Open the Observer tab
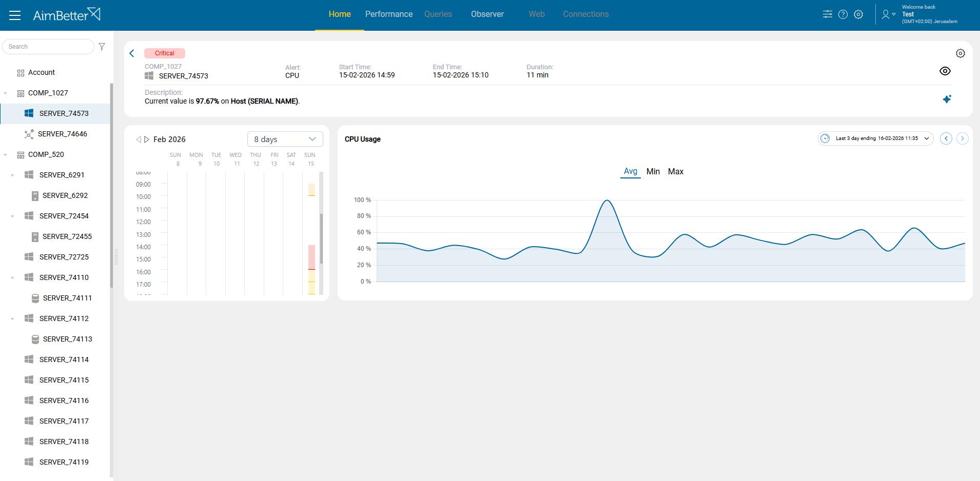The height and width of the screenshot is (481, 980). click(x=487, y=14)
